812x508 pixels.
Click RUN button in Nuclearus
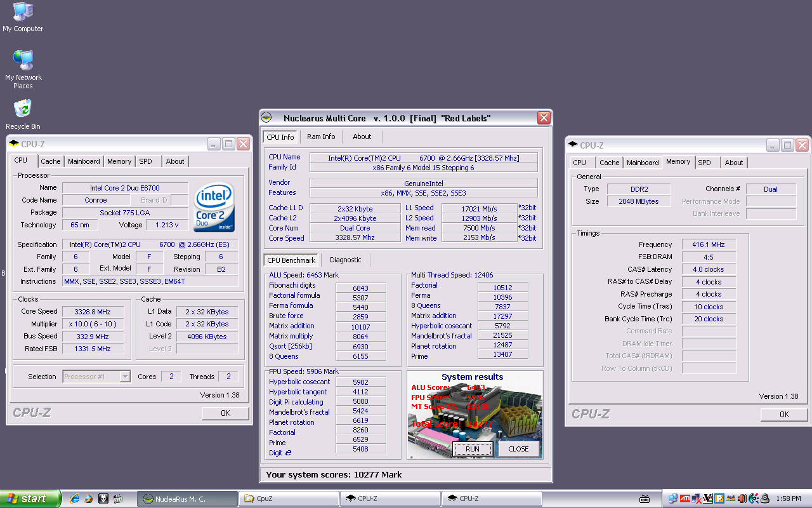coord(473,448)
